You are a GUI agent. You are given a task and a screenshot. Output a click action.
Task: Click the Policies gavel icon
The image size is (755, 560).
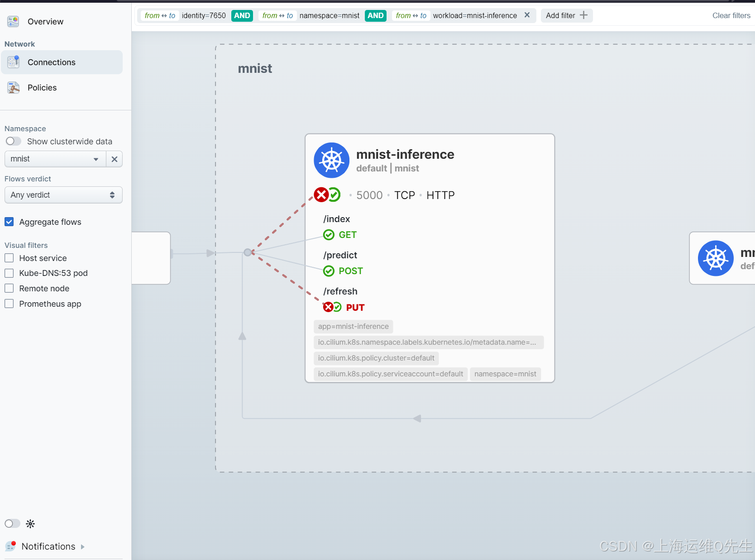click(x=13, y=87)
